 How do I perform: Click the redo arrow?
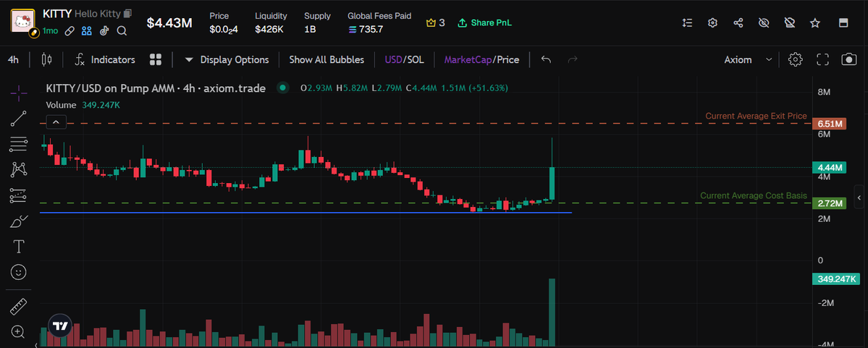573,60
